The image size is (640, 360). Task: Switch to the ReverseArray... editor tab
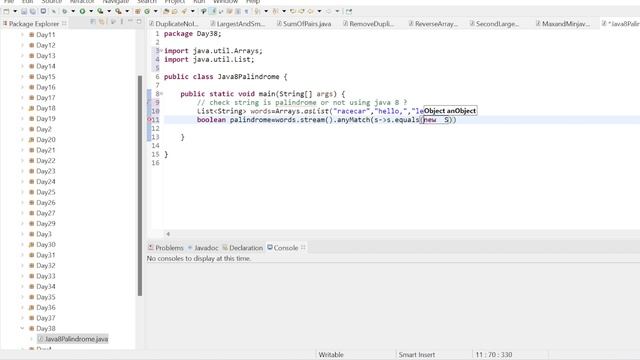pyautogui.click(x=433, y=24)
